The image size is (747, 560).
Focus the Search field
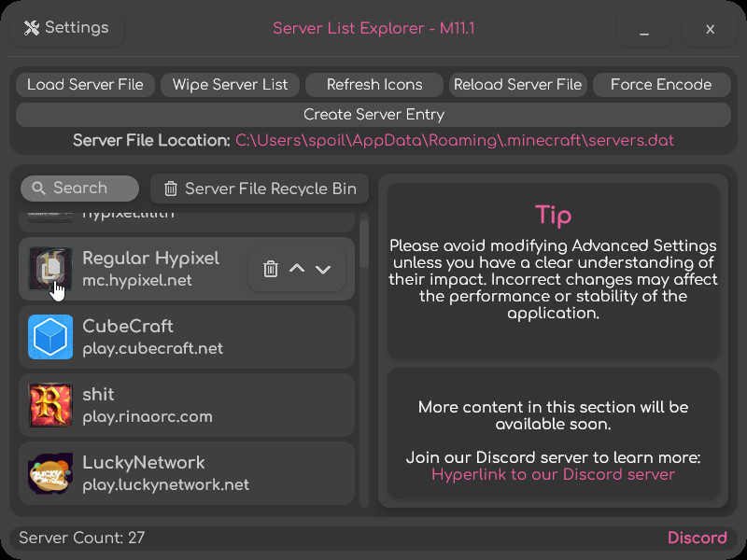point(80,189)
